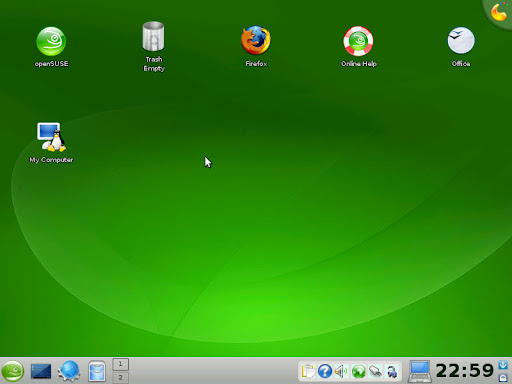
Task: Open the lock and network tray icon
Action: [392, 371]
